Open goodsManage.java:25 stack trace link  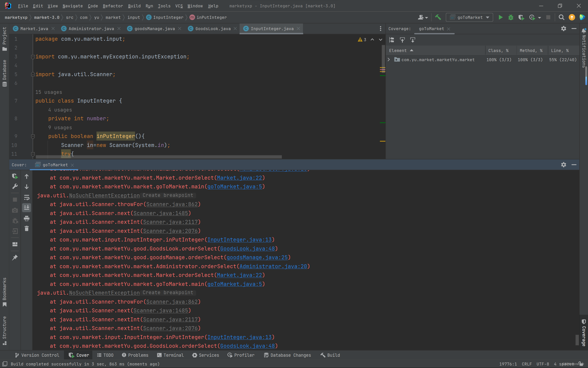257,258
